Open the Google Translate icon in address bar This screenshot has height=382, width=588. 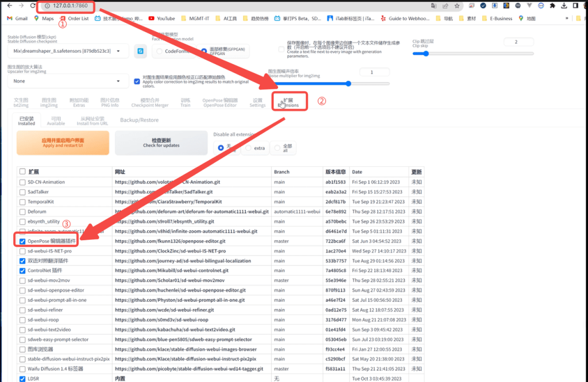tap(434, 6)
